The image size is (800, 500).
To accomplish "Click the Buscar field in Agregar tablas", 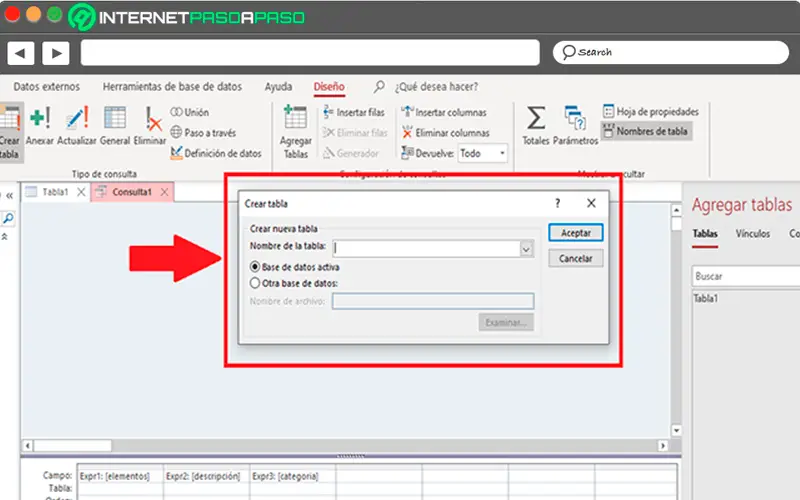I will coord(746,276).
